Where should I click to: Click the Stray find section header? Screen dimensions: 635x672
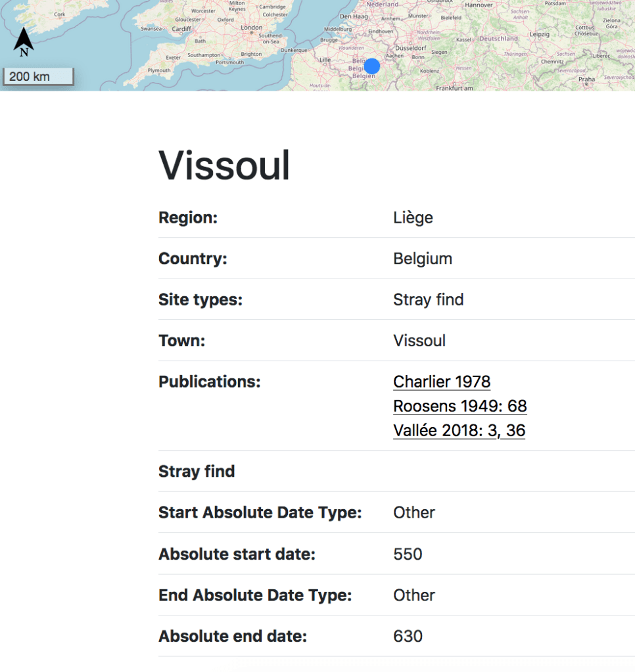click(x=197, y=471)
